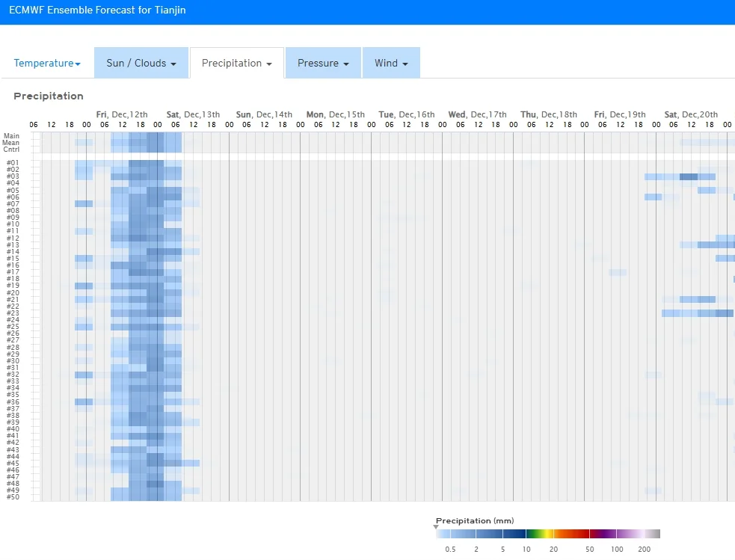Click the Precipitation (mm) legend title
The image size is (735, 560).
click(x=475, y=520)
